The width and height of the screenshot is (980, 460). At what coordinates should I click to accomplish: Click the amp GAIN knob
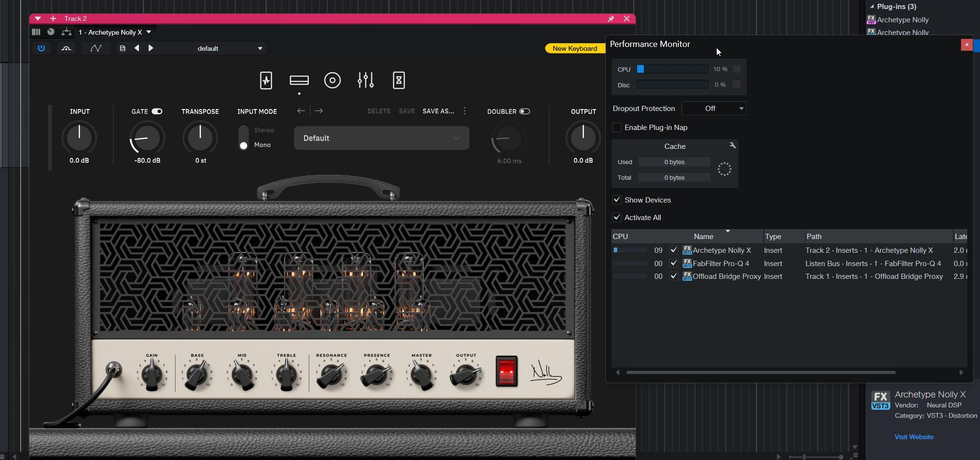[x=152, y=375]
